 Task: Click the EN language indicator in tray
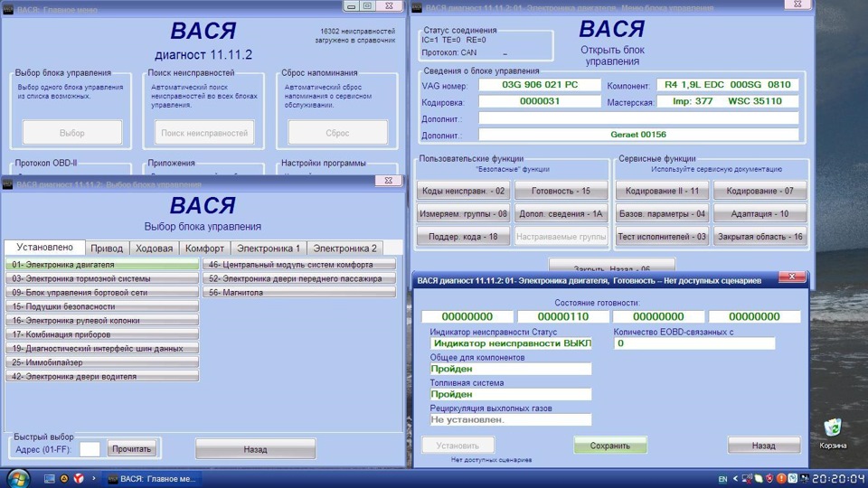(x=722, y=479)
